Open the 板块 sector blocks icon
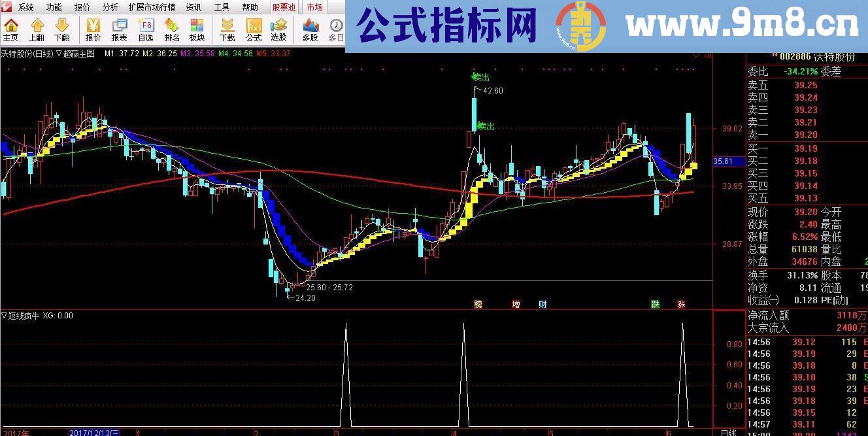 196,26
